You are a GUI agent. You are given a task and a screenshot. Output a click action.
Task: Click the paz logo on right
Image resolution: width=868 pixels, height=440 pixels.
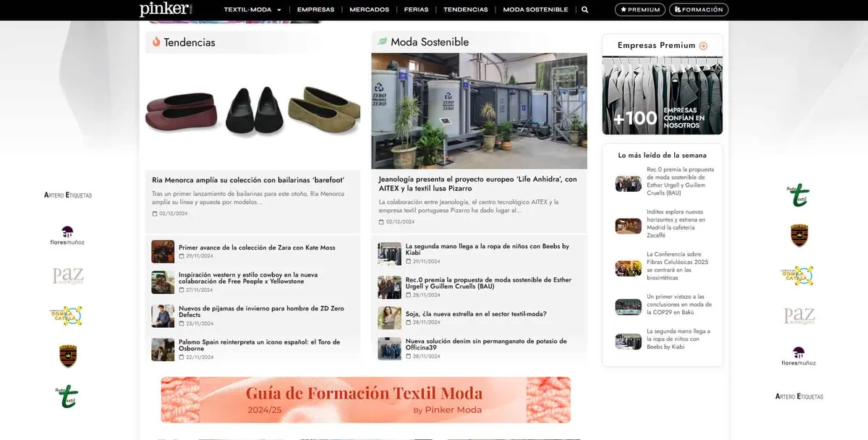[799, 316]
